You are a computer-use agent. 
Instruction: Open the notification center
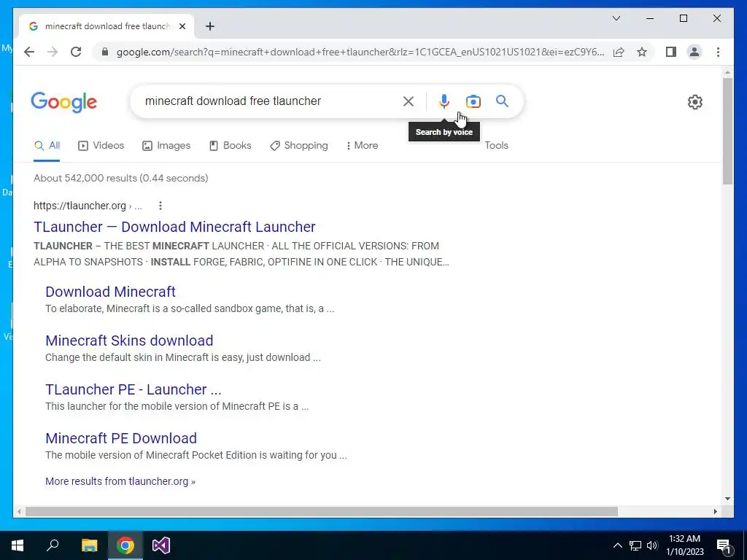coord(724,545)
